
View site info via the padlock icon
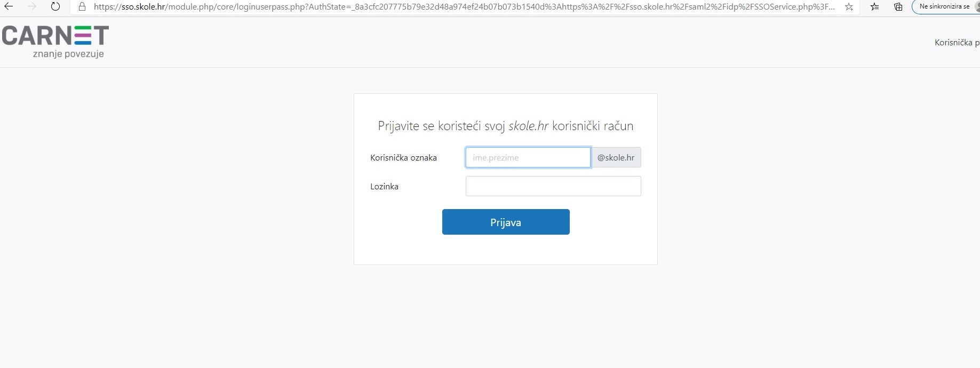coord(82,7)
